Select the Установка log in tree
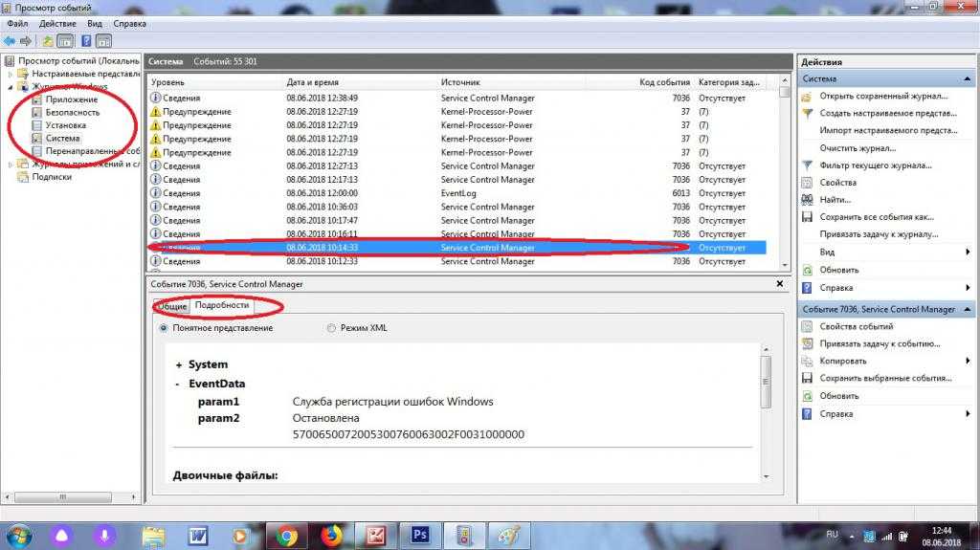The image size is (980, 550). coord(66,125)
